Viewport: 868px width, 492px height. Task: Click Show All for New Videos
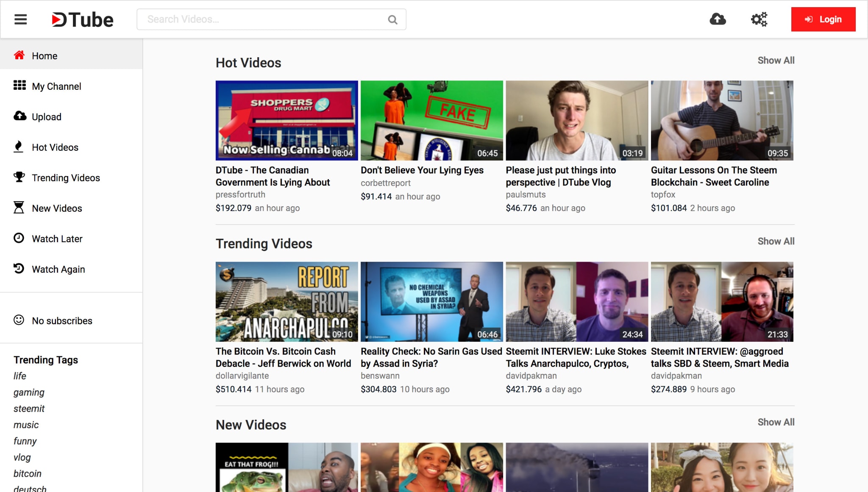click(x=776, y=422)
